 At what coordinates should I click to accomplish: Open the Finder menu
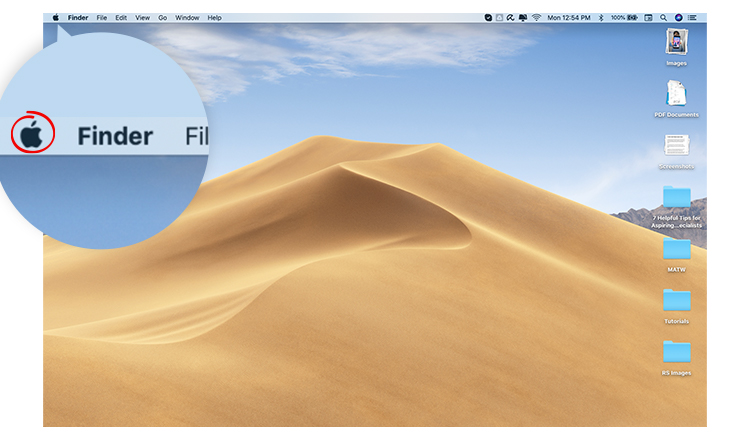78,18
